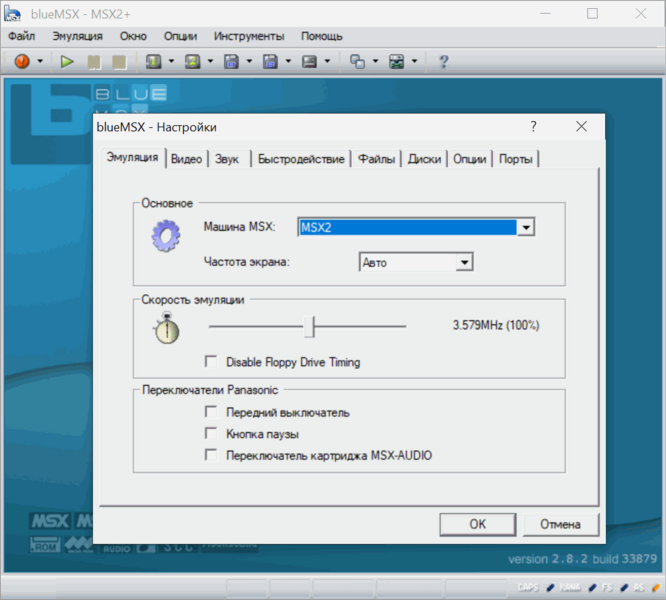Click the cartridge slot 2 toolbar icon
666x600 pixels.
click(x=192, y=61)
